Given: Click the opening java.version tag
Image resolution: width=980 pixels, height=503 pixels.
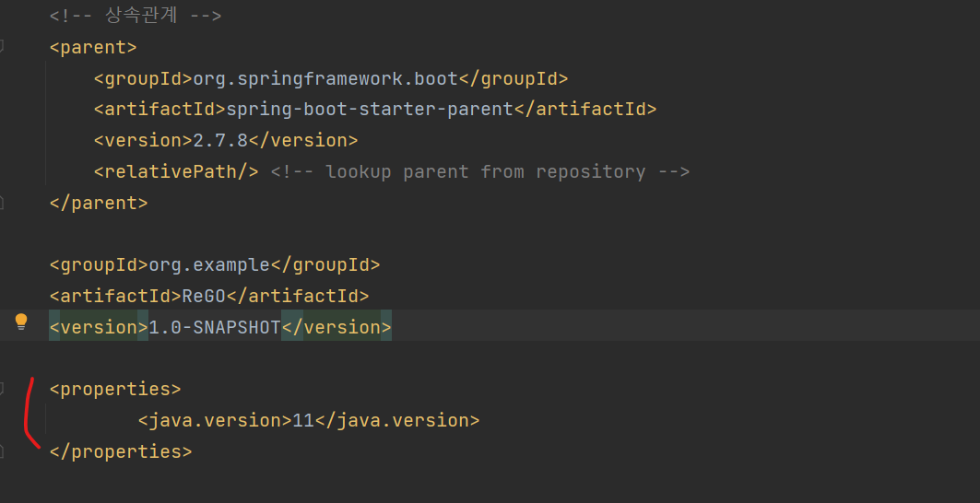Looking at the screenshot, I should point(215,420).
